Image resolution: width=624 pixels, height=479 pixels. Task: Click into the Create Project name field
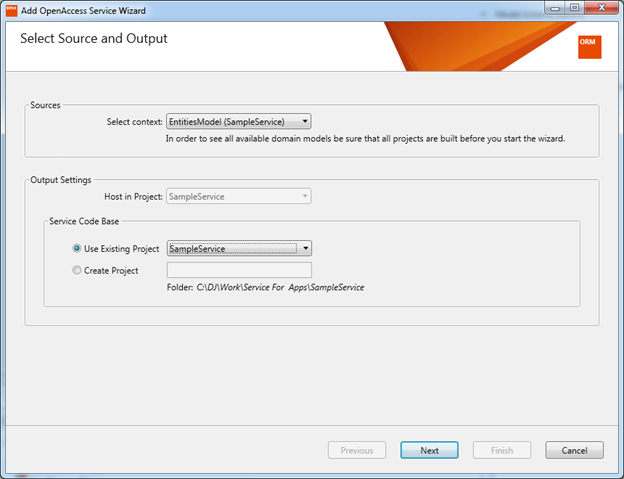239,270
